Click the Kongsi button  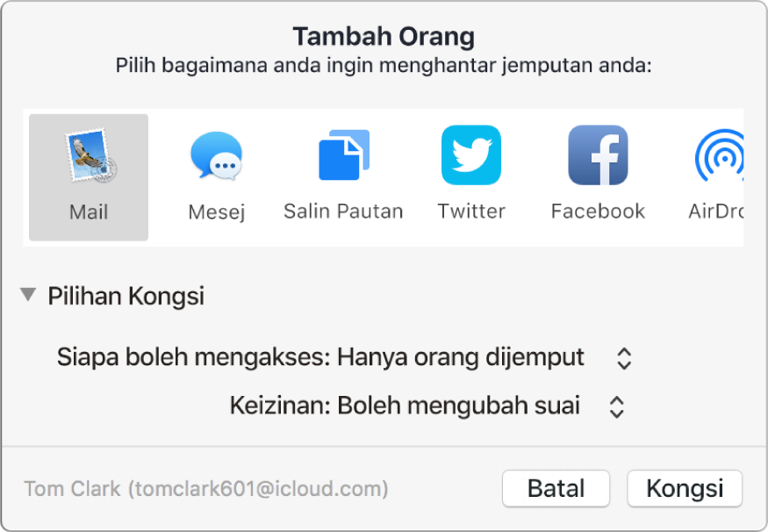pyautogui.click(x=685, y=488)
